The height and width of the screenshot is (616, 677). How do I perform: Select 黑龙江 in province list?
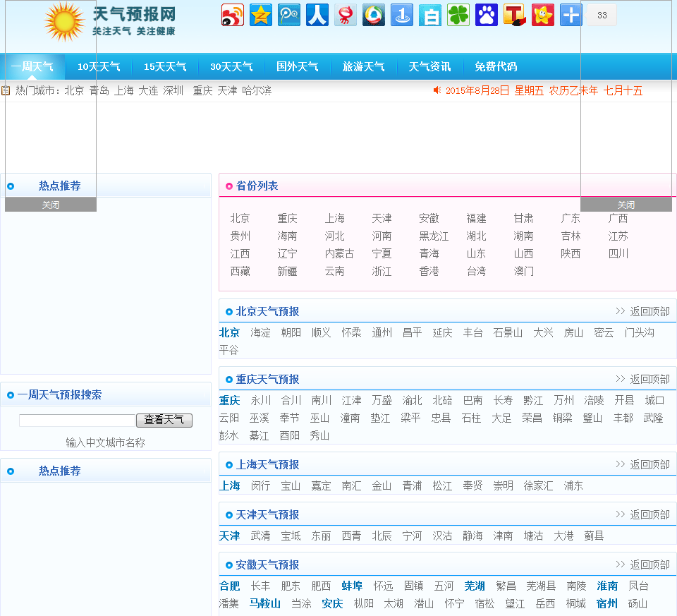434,236
